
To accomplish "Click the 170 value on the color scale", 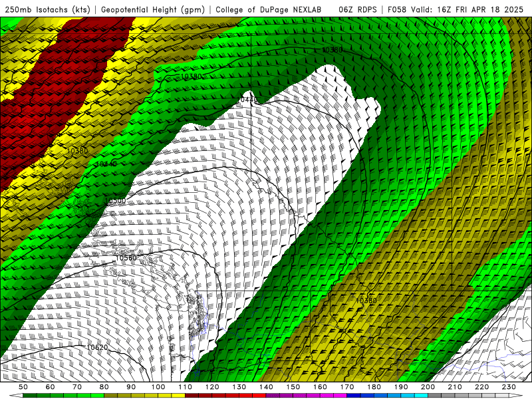I will point(347,387).
